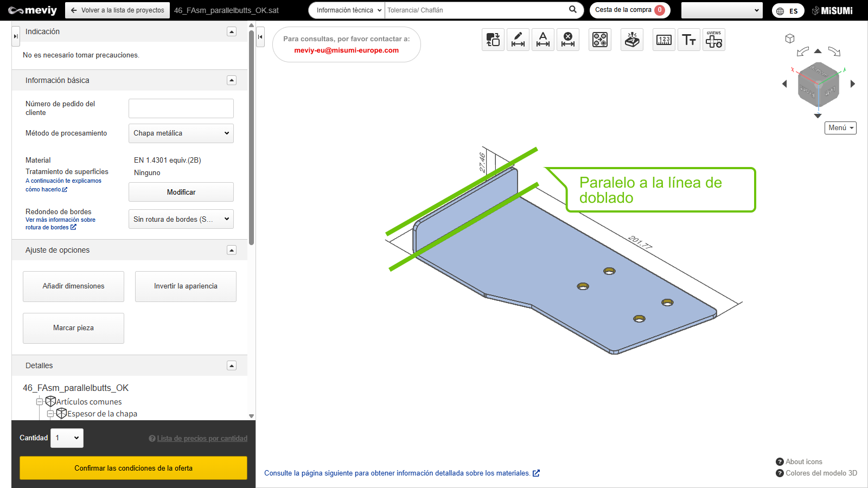Screen dimensions: 868x488
Task: Click Confirmar las condiciones de la oferta
Action: (x=133, y=468)
